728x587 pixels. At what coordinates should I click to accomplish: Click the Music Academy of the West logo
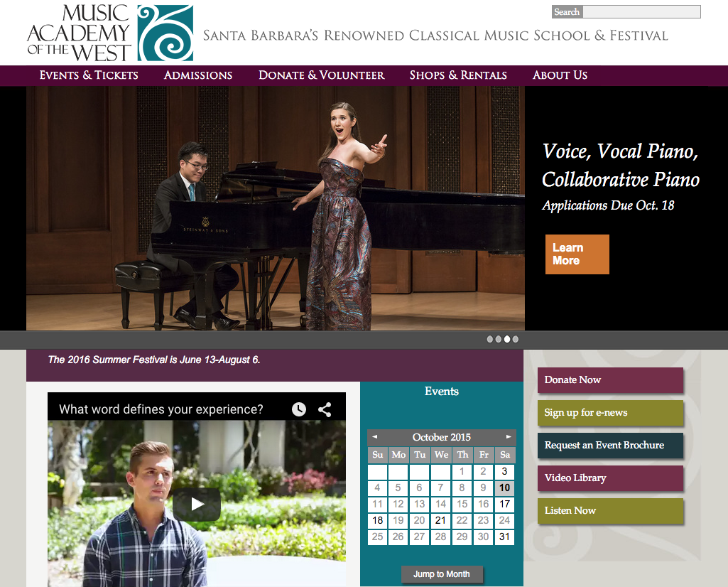[110, 33]
